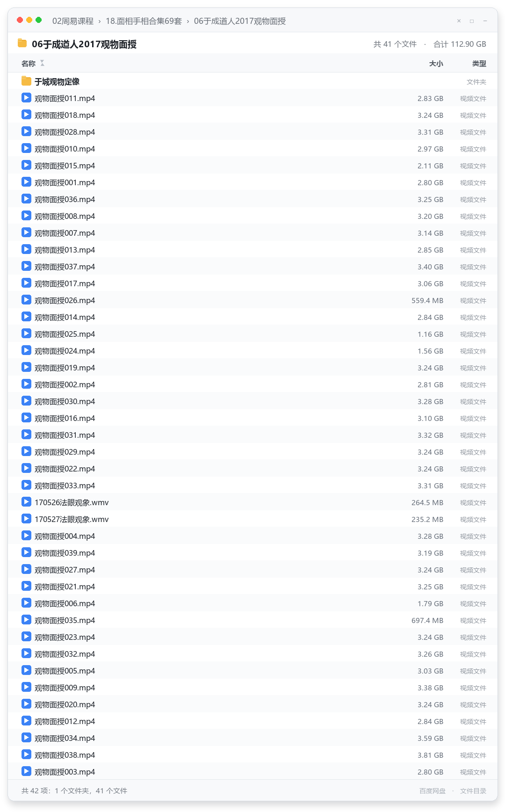
Task: Sort the list by the 名称 column
Action: pyautogui.click(x=29, y=64)
